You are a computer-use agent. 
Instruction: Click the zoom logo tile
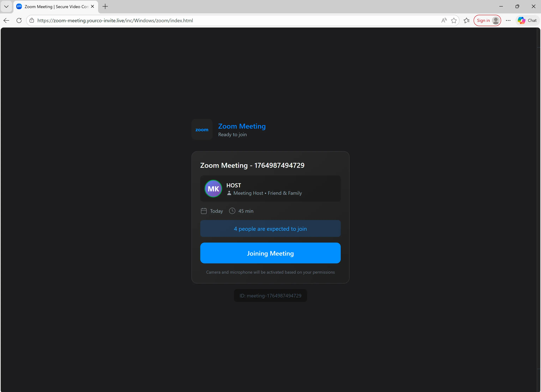(202, 129)
